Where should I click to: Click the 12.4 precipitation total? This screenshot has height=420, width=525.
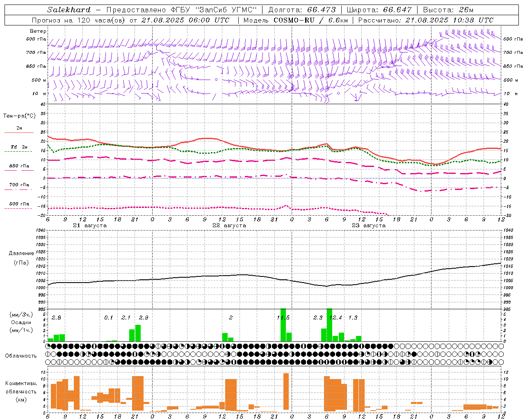pos(336,317)
